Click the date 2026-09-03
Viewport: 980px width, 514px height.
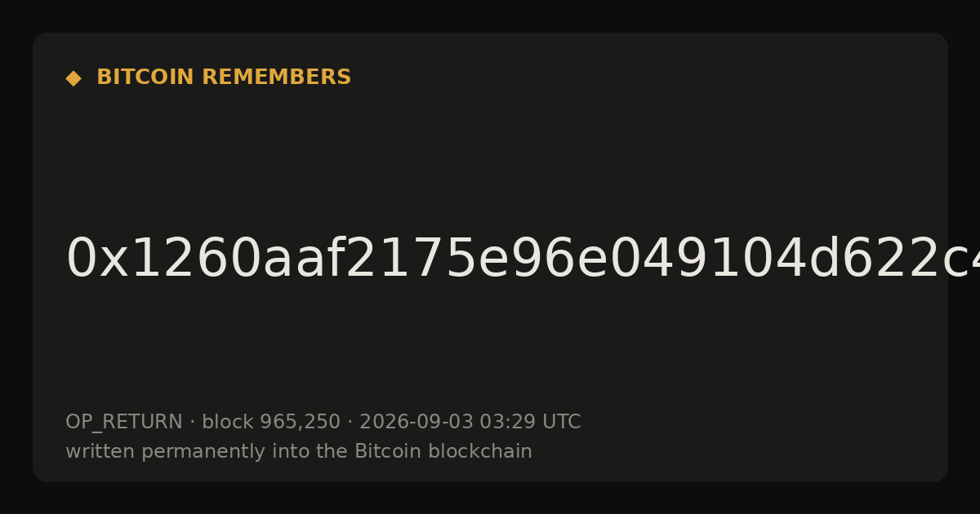point(416,422)
